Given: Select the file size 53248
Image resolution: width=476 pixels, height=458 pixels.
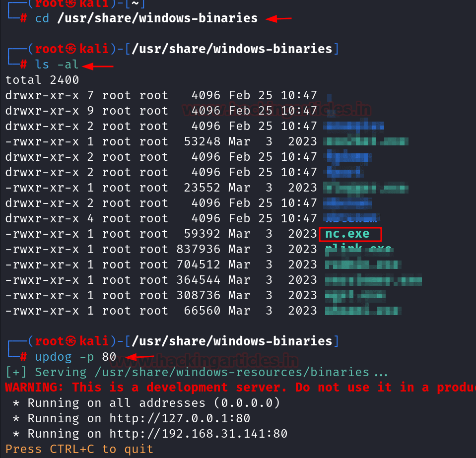Looking at the screenshot, I should [x=202, y=141].
